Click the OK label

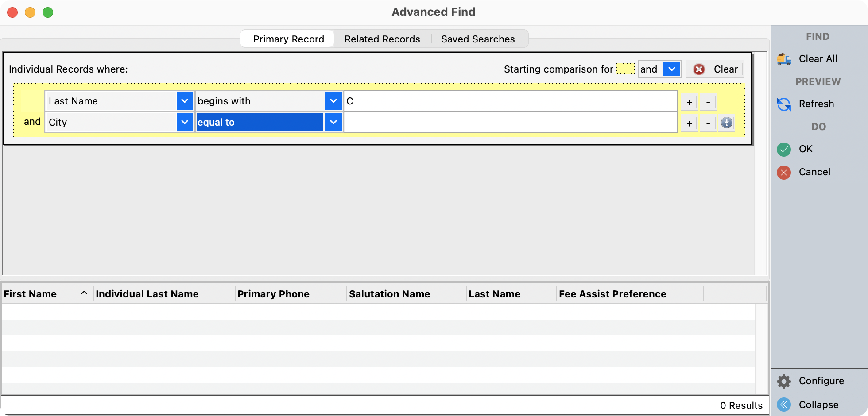pos(806,149)
